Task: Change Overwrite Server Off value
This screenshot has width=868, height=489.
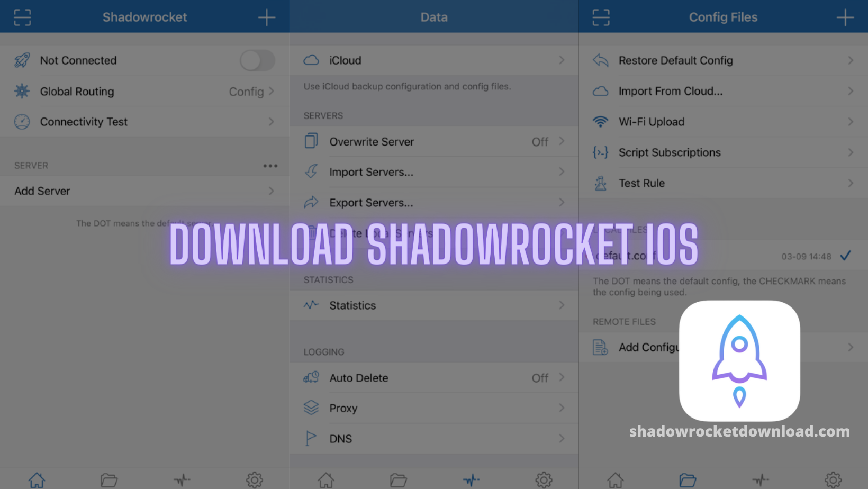Action: 540,142
